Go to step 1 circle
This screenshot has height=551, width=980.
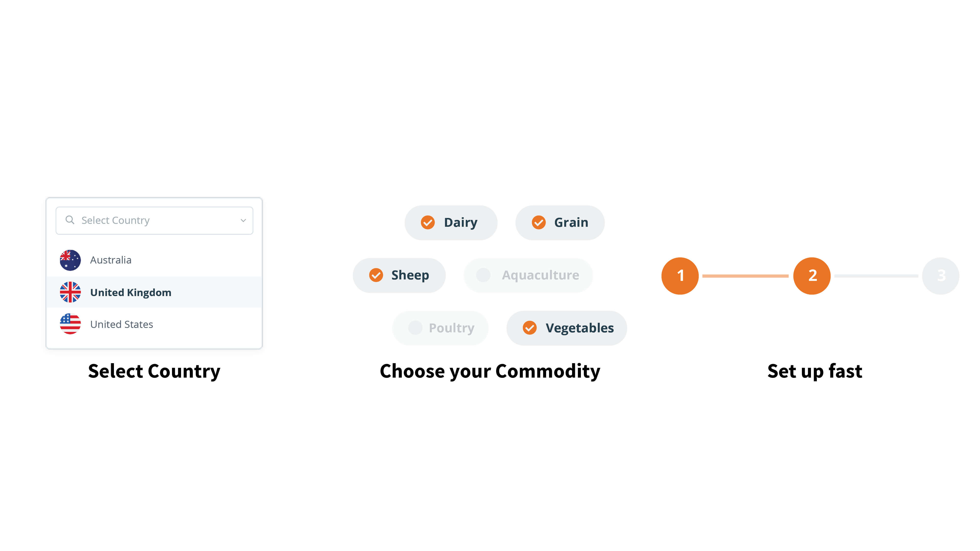pyautogui.click(x=680, y=276)
